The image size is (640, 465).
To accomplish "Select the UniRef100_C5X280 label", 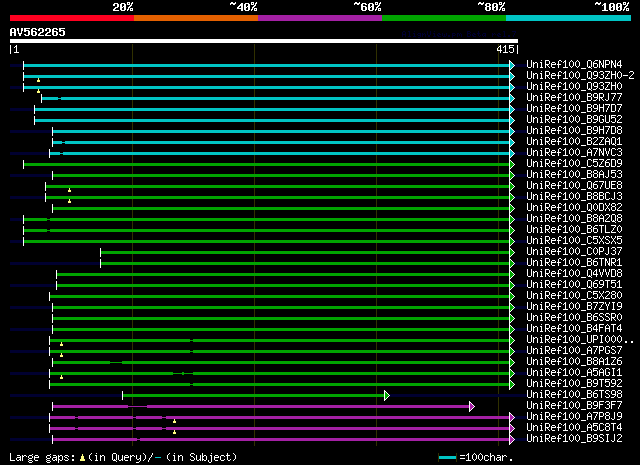I will point(574,296).
